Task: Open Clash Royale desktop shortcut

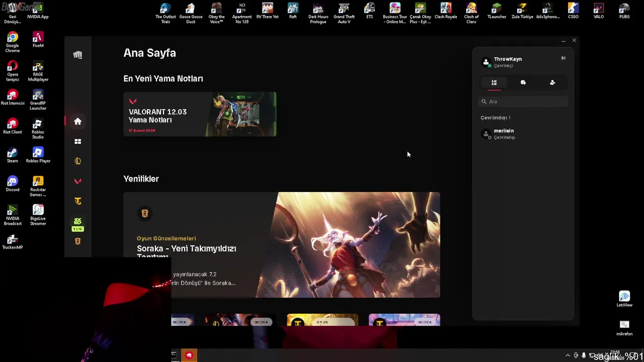Action: (x=446, y=11)
